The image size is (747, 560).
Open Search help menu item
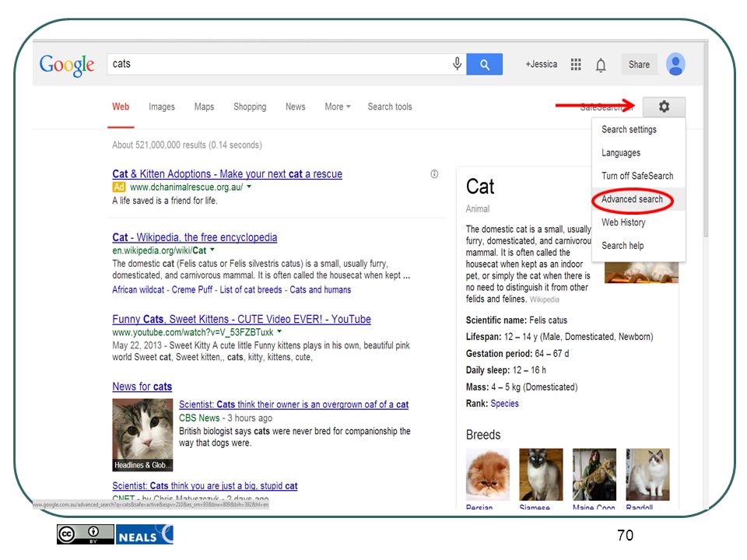pos(638,246)
